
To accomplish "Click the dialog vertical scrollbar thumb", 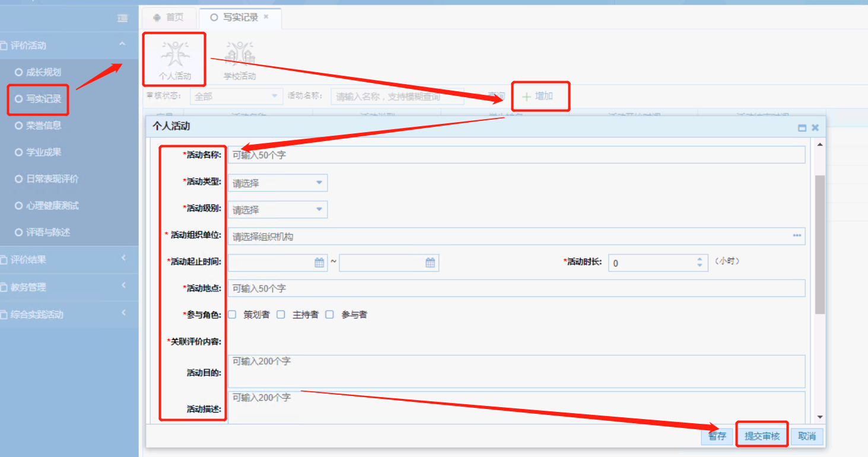I will click(821, 244).
